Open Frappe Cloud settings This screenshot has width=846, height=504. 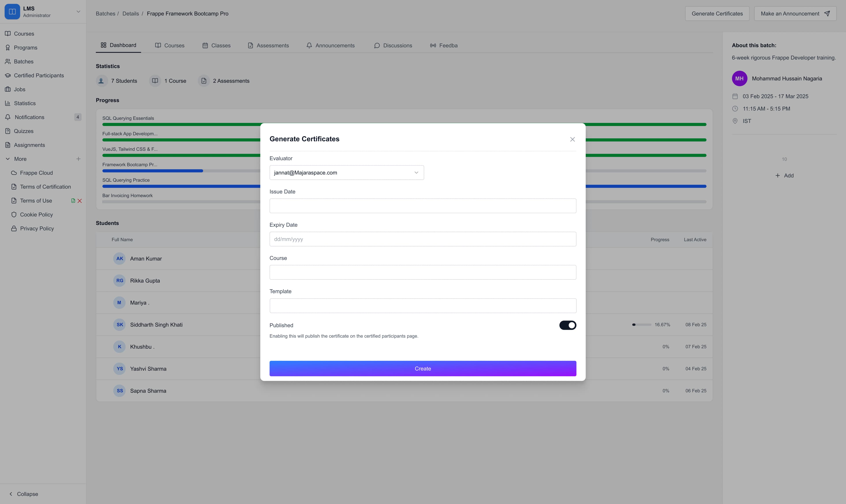click(36, 172)
